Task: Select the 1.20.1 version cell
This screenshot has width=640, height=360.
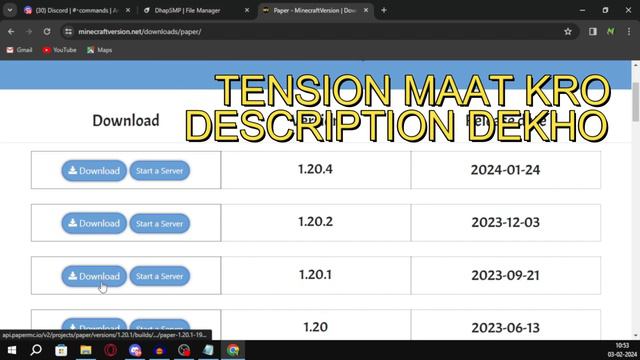Action: [x=316, y=275]
